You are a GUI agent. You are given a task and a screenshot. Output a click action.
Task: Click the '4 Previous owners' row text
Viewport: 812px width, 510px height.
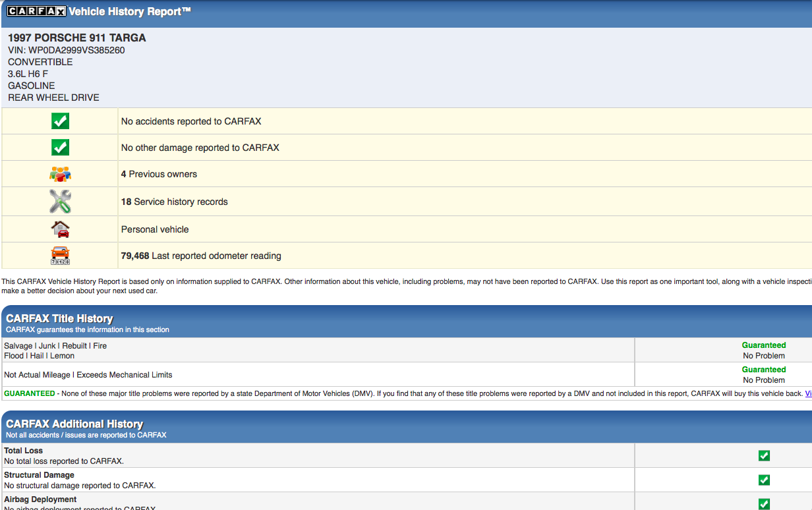(159, 174)
